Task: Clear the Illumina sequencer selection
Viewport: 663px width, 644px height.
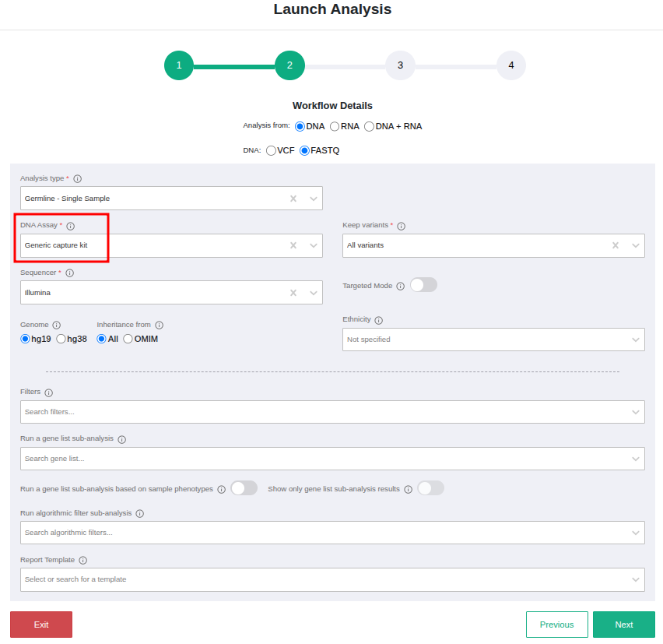Action: [293, 293]
